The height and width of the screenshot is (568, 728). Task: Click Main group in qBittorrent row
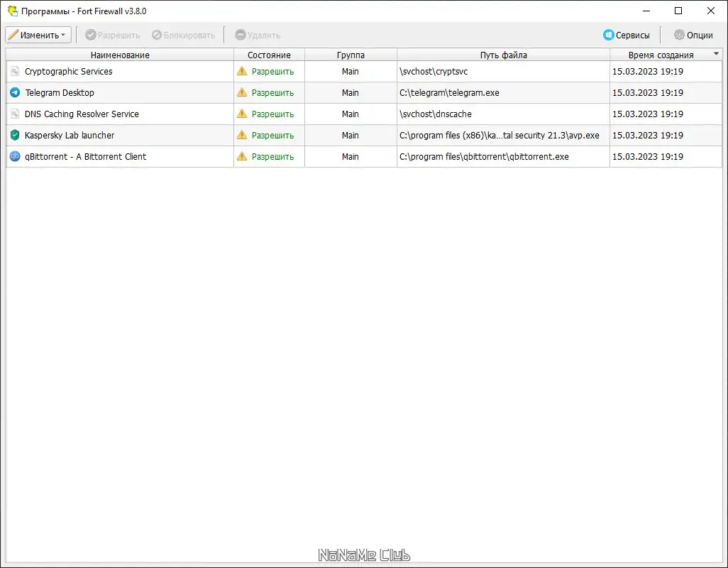coord(350,157)
